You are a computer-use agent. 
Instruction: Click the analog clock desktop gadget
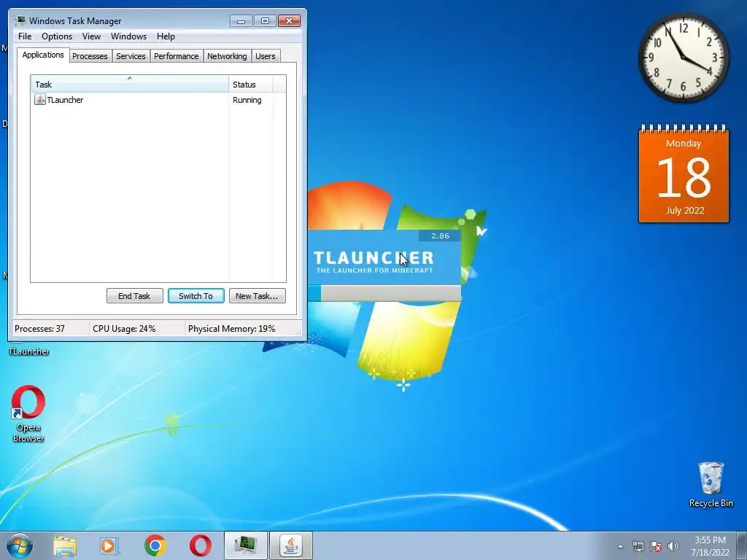coord(683,57)
